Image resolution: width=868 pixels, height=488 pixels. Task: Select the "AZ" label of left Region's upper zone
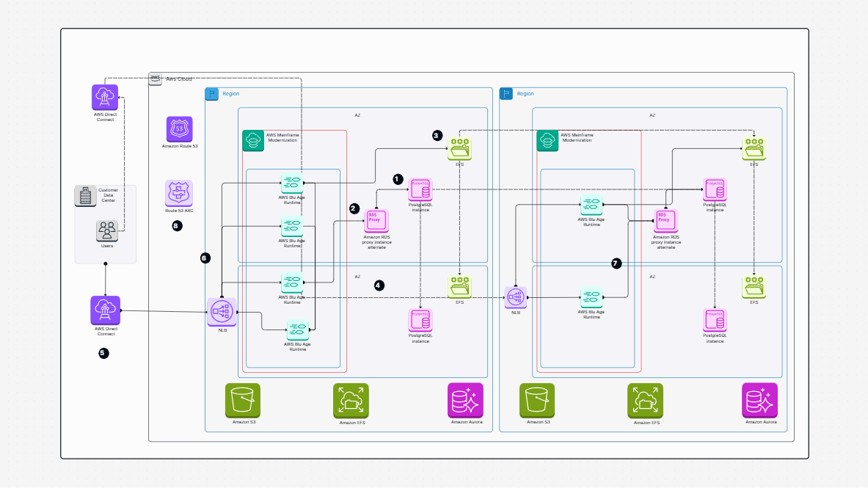(357, 115)
